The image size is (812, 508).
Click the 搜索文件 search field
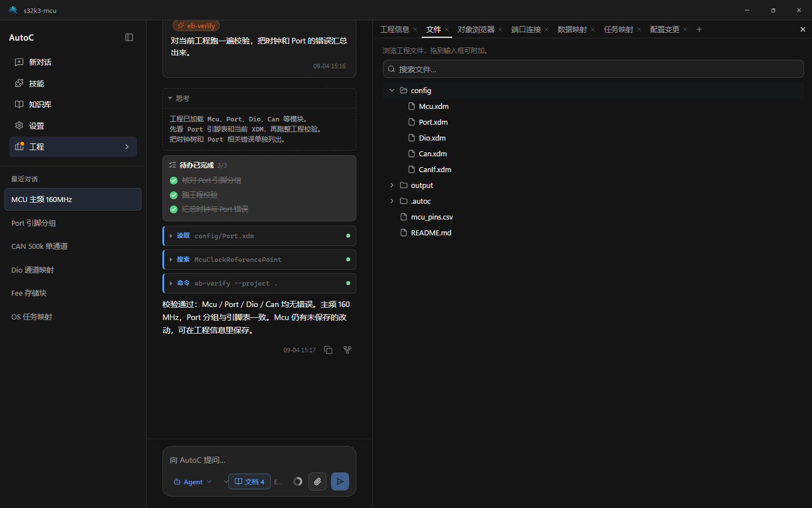pos(593,69)
